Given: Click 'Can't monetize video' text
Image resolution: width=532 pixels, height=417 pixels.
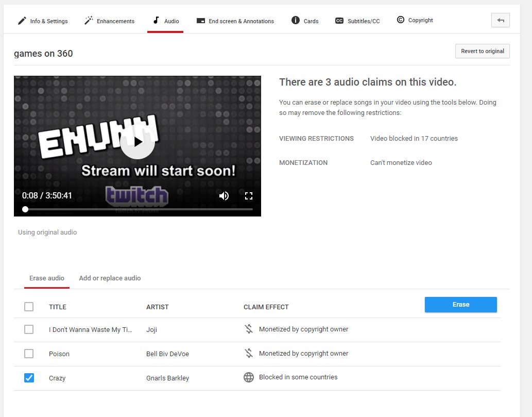Looking at the screenshot, I should (x=401, y=163).
